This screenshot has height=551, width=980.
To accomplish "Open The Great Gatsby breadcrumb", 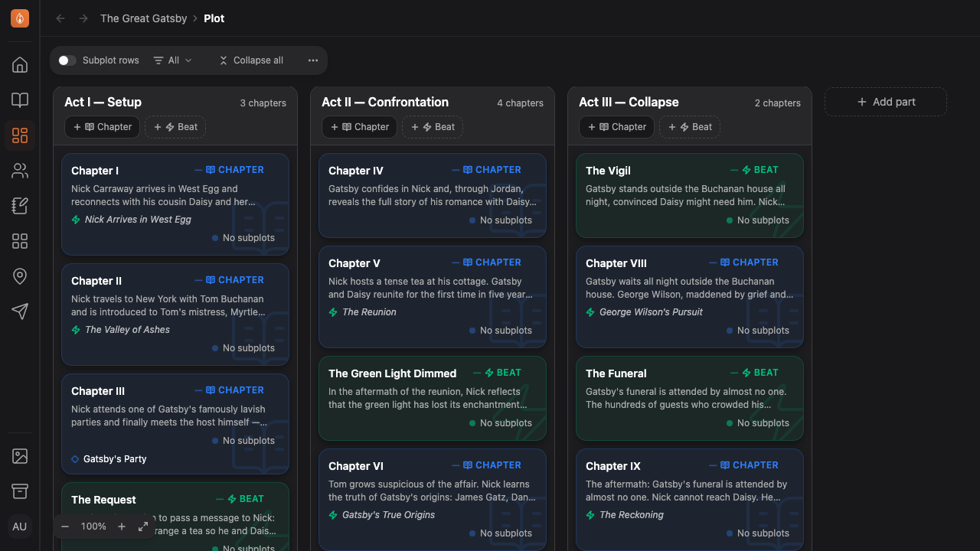I will (144, 18).
